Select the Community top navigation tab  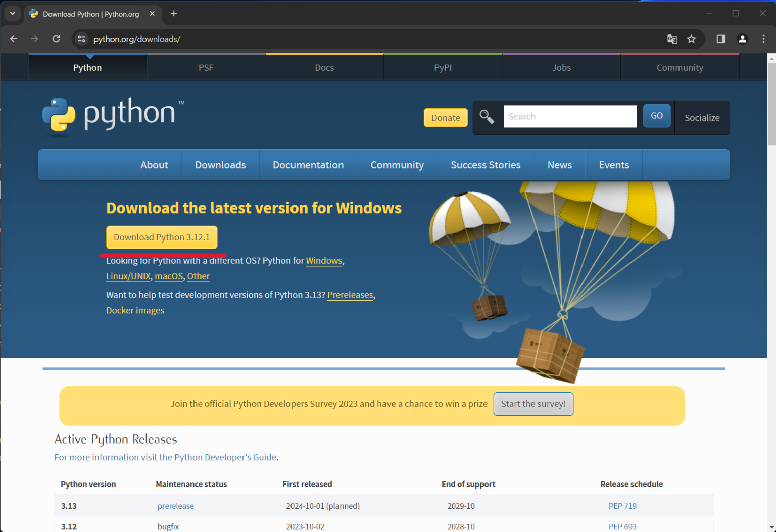(x=680, y=67)
